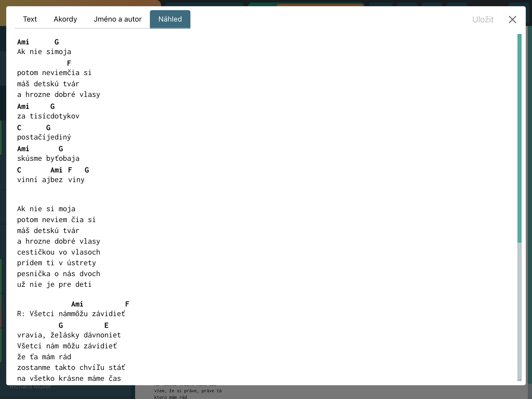
Task: Click the lyric "skúsme byťobaja"
Action: point(48,158)
